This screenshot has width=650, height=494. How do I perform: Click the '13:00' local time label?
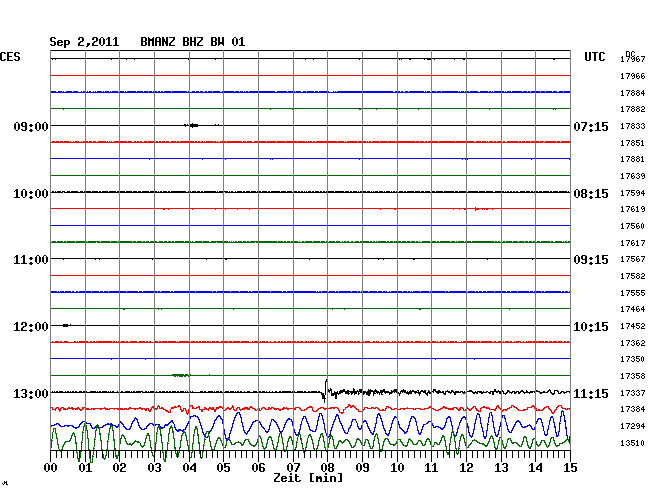coord(31,393)
